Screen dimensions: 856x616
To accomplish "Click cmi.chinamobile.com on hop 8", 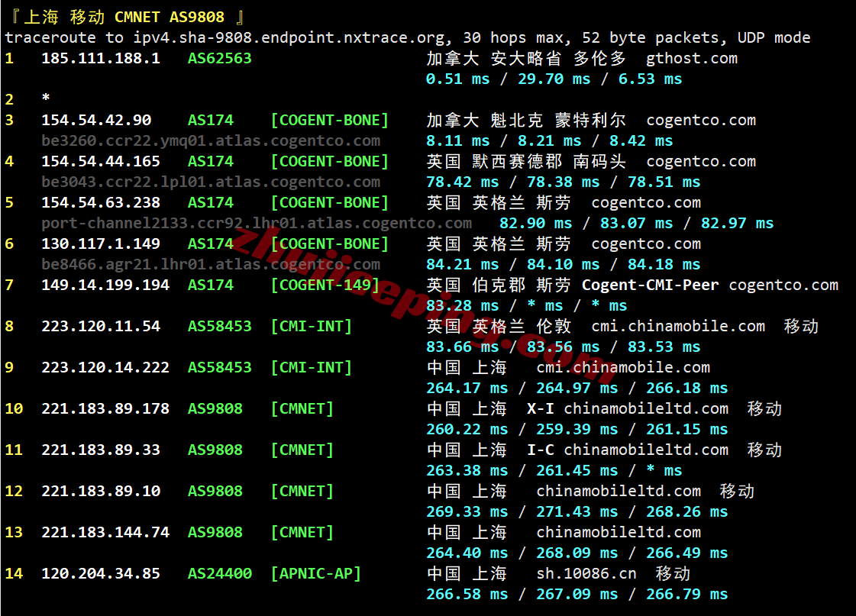I will 678,326.
